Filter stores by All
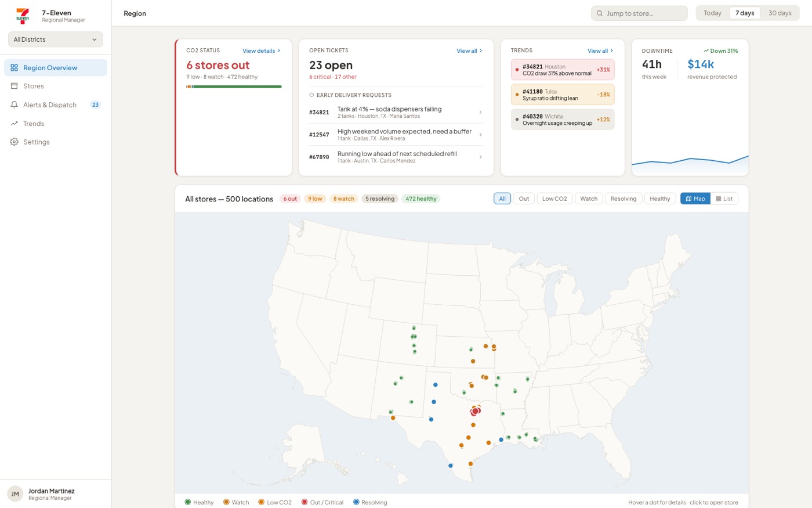 502,199
